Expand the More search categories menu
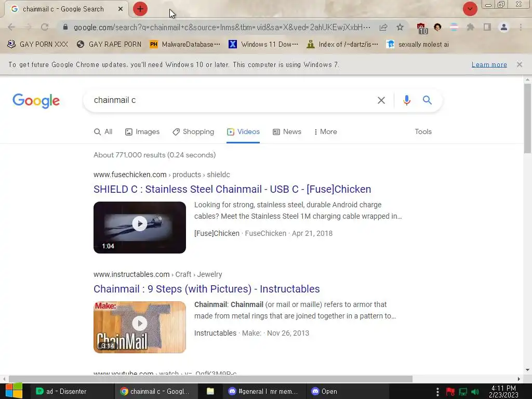The width and height of the screenshot is (532, 399). click(x=325, y=131)
